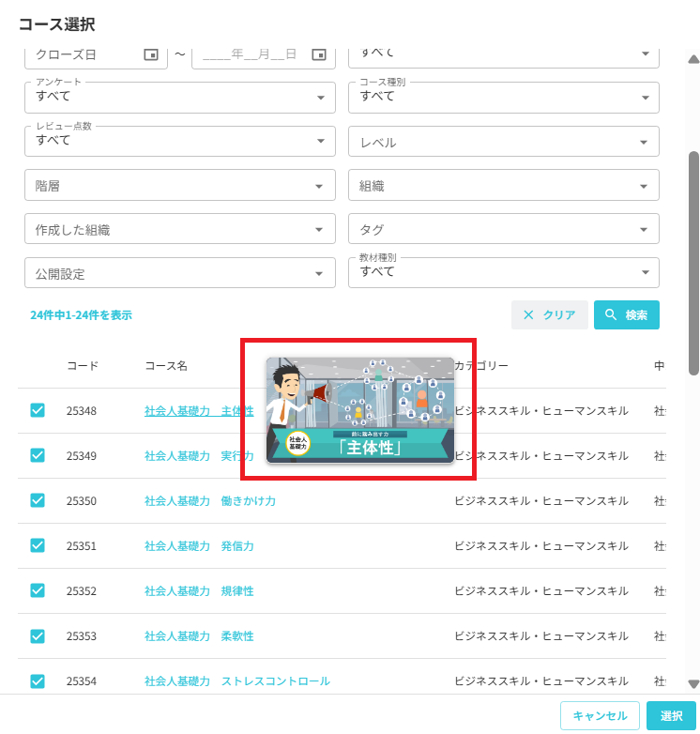Open the 社会人基礎力 ストレスコントロール link
Screen dimensions: 700x734
pyautogui.click(x=237, y=681)
